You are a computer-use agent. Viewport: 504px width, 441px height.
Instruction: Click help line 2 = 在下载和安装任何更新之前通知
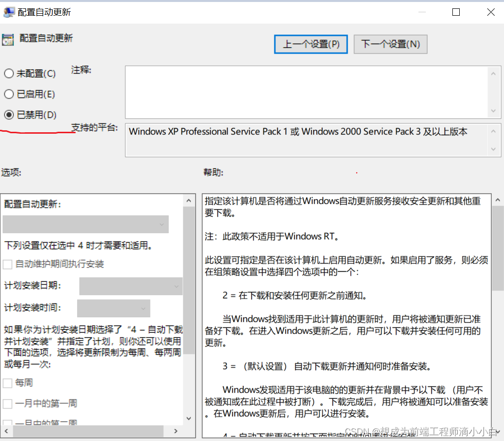[x=295, y=295]
